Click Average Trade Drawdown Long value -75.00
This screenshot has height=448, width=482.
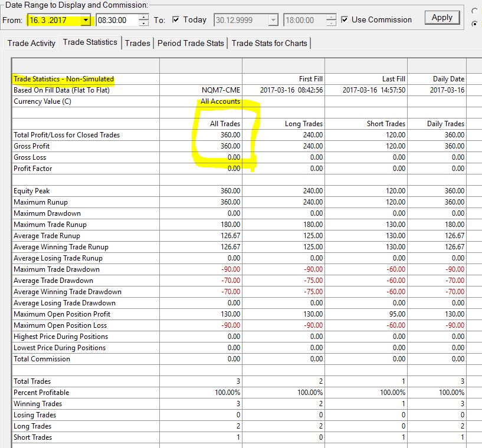tap(313, 281)
